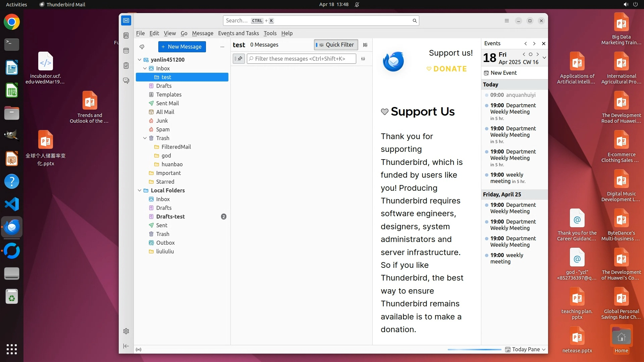The image size is (644, 362).
Task: Open Settings gear in the sidebar
Action: (126, 331)
